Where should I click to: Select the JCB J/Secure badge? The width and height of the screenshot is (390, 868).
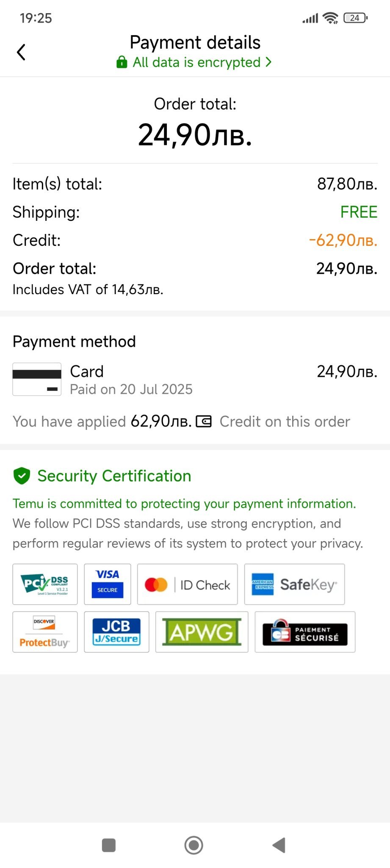(x=116, y=632)
